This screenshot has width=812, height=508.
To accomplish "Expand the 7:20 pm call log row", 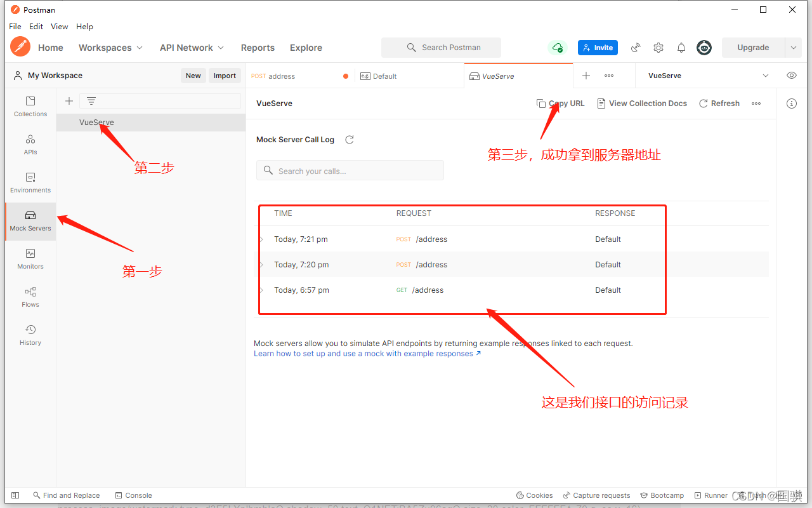I will pos(261,265).
